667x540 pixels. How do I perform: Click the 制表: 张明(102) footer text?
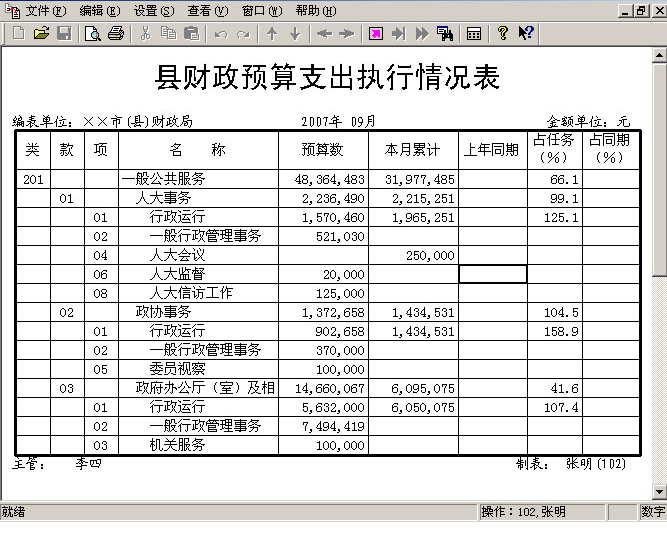[x=571, y=463]
